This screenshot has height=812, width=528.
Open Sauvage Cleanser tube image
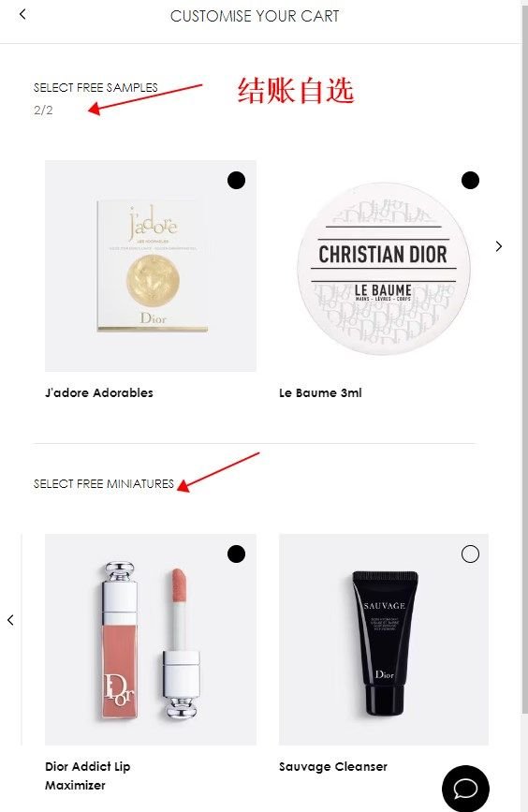click(x=384, y=640)
